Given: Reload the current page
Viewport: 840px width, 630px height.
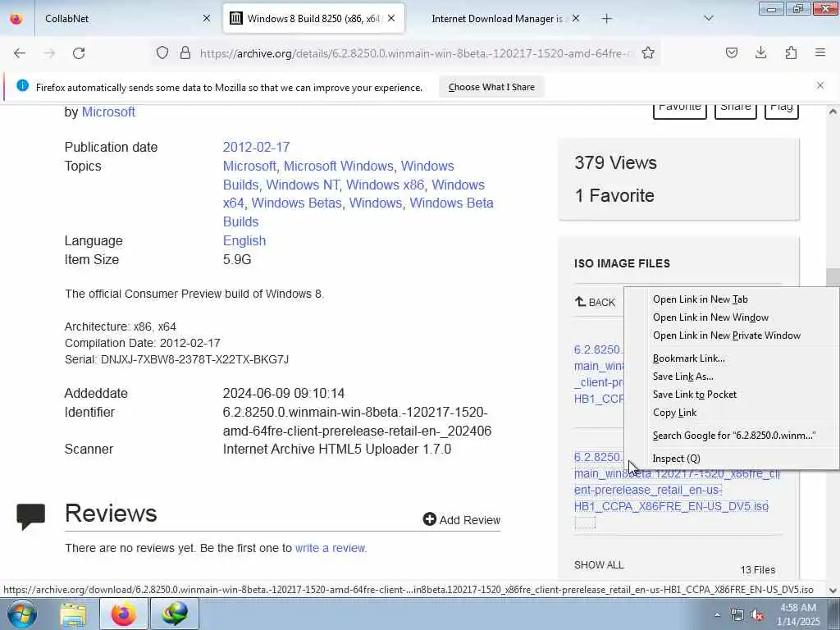Looking at the screenshot, I should [79, 53].
